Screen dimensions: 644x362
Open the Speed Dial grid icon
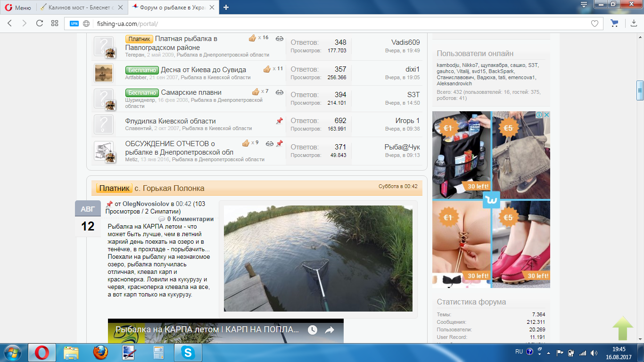pyautogui.click(x=55, y=23)
